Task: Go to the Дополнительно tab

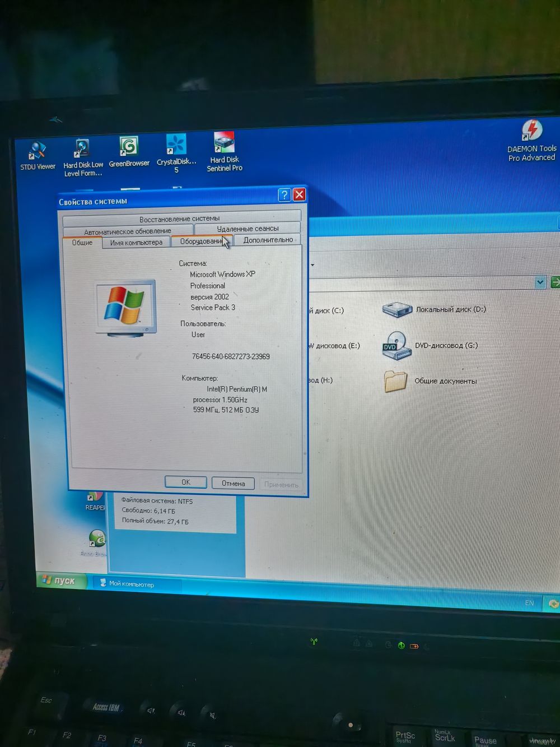Action: click(268, 240)
